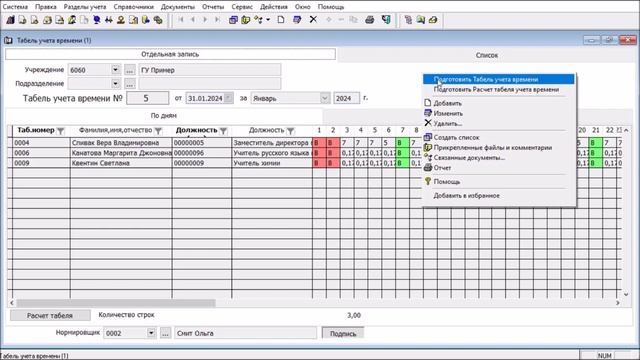Click filter icon on second Должность column

[x=290, y=131]
